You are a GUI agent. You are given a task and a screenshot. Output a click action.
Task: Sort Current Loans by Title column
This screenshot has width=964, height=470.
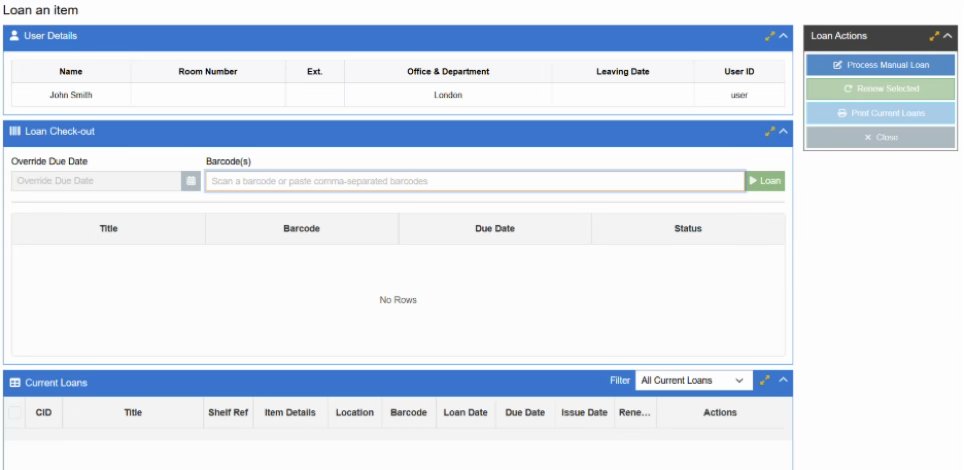(x=133, y=412)
